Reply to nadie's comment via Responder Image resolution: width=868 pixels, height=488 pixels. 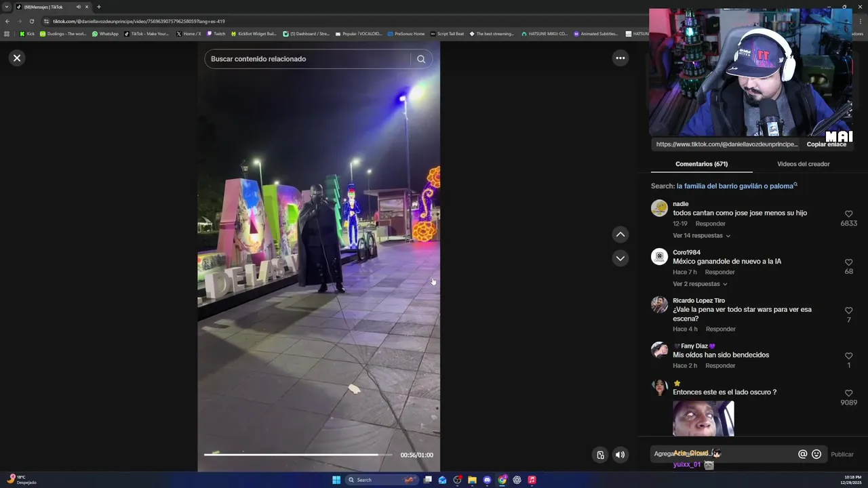coord(710,224)
